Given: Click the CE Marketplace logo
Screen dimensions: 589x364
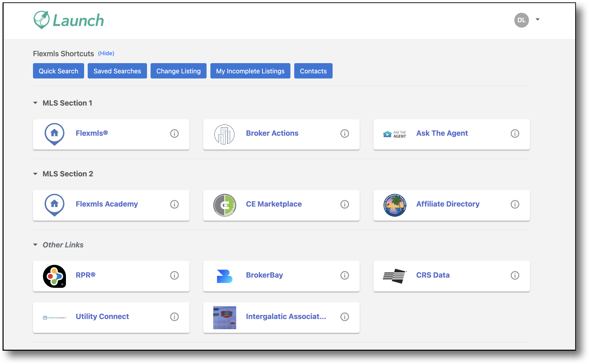Looking at the screenshot, I should [x=224, y=205].
